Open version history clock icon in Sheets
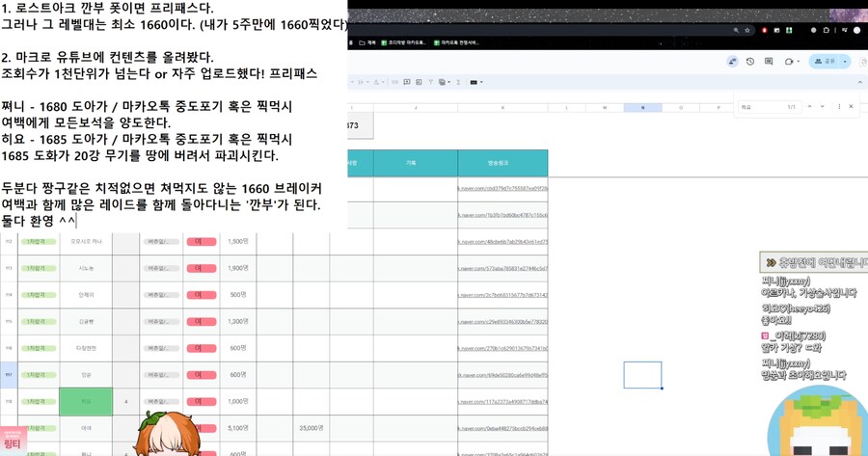 point(750,61)
